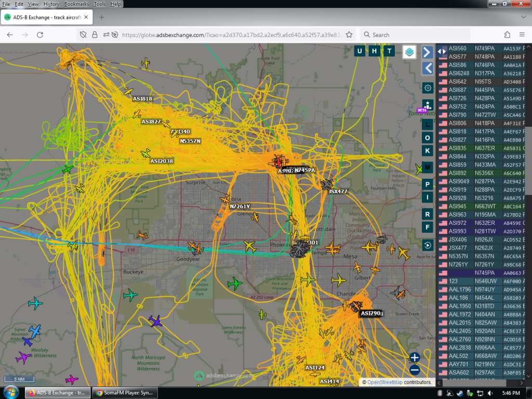Select ASI560 row in aircraft table
Viewport: 532px width, 399px height.
tap(481, 48)
